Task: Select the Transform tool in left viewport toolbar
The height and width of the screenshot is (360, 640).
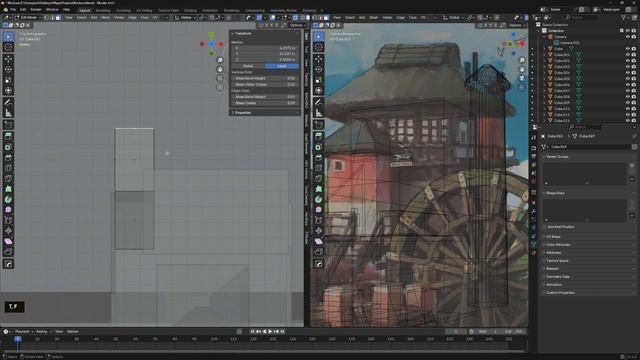Action: pyautogui.click(x=8, y=91)
